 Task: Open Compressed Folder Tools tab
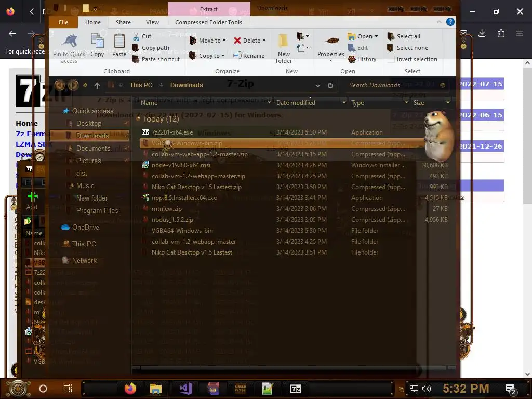pyautogui.click(x=209, y=22)
